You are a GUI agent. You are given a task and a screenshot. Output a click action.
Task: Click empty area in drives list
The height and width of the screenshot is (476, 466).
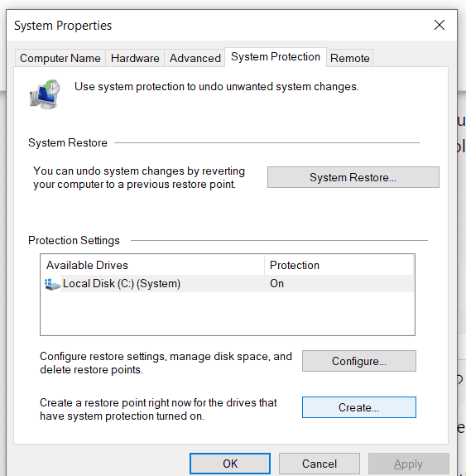[228, 313]
